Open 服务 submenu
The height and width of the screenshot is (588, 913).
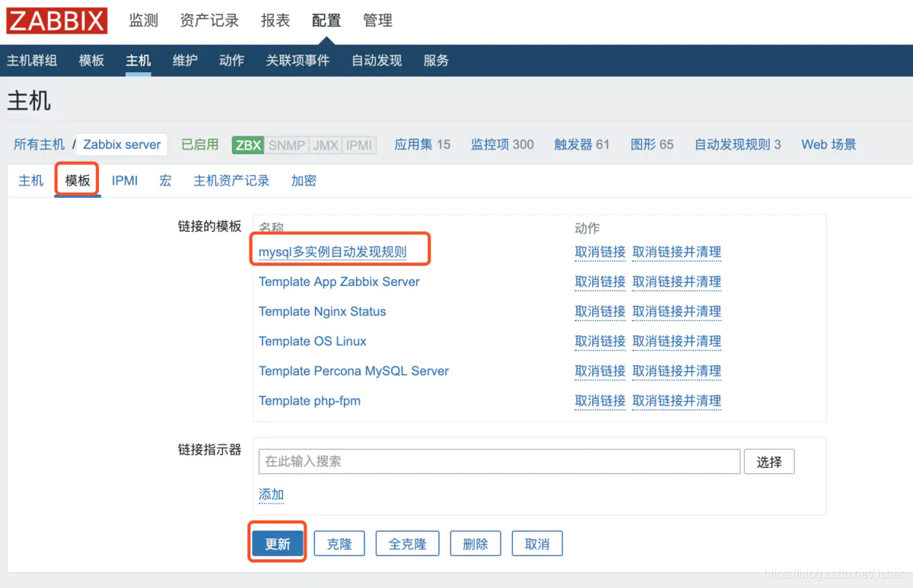(436, 60)
